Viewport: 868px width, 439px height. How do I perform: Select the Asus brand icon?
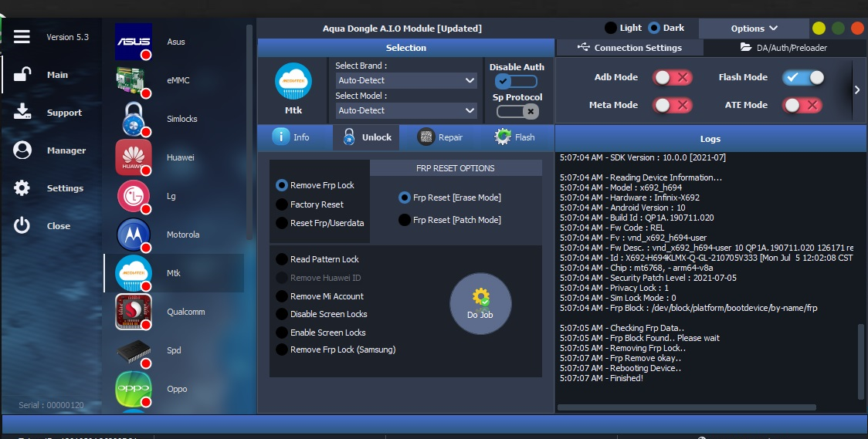pos(134,42)
